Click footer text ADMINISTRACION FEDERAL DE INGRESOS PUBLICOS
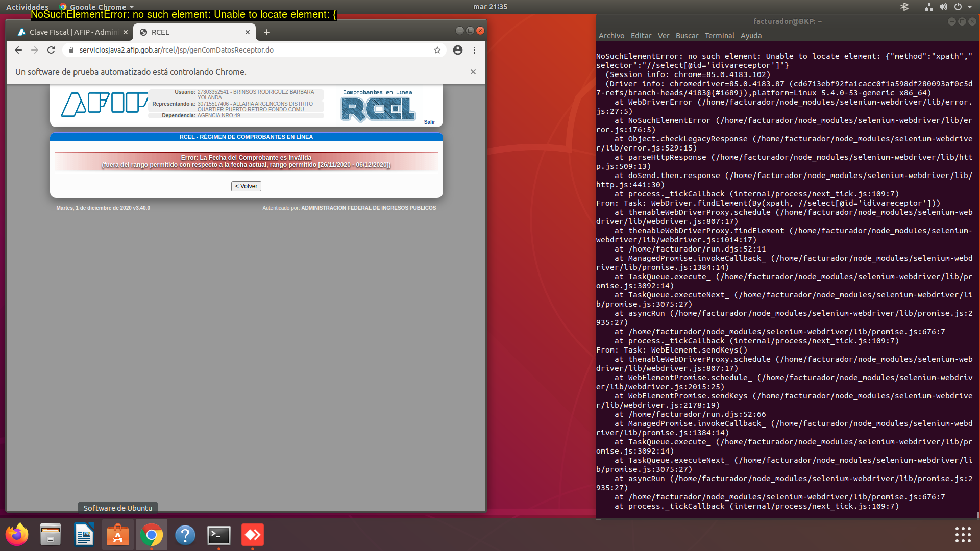This screenshot has width=980, height=551. click(x=369, y=208)
